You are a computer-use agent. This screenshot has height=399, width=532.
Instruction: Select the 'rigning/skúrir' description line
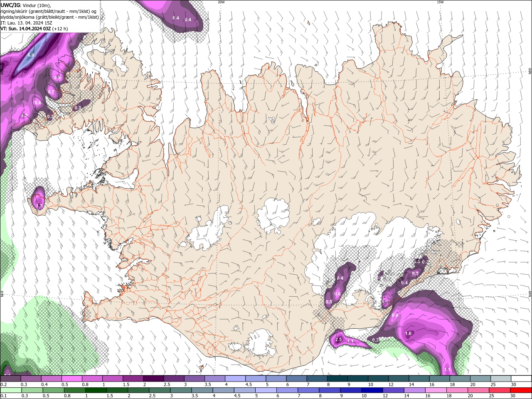(49, 11)
